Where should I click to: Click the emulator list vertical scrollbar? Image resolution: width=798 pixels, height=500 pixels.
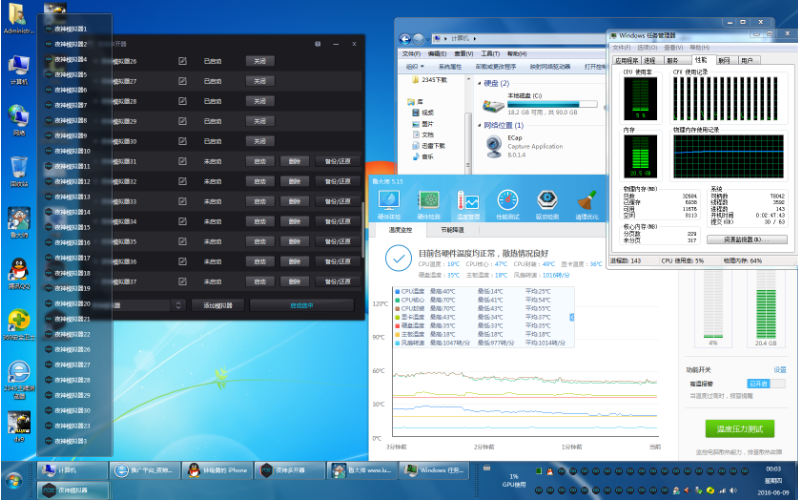pyautogui.click(x=363, y=229)
